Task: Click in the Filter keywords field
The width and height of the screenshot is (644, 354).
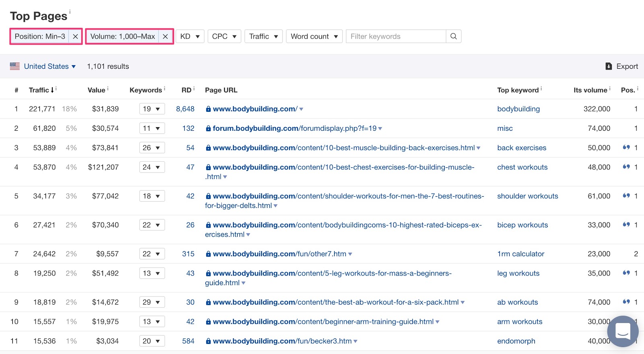Action: click(x=396, y=37)
